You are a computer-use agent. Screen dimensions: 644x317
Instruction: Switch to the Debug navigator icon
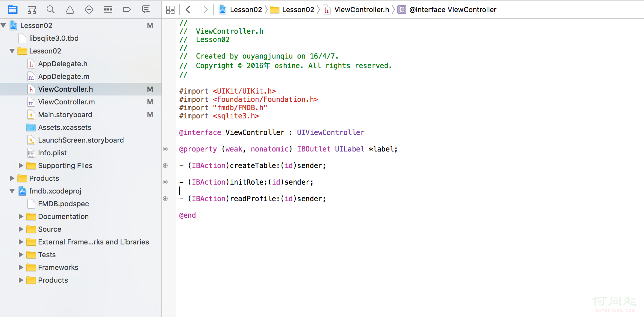pyautogui.click(x=108, y=10)
